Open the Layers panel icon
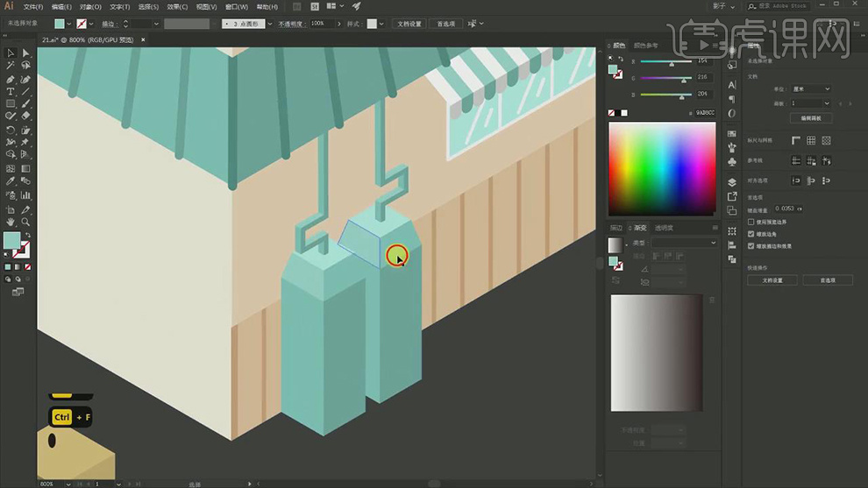868x488 pixels. click(x=732, y=182)
